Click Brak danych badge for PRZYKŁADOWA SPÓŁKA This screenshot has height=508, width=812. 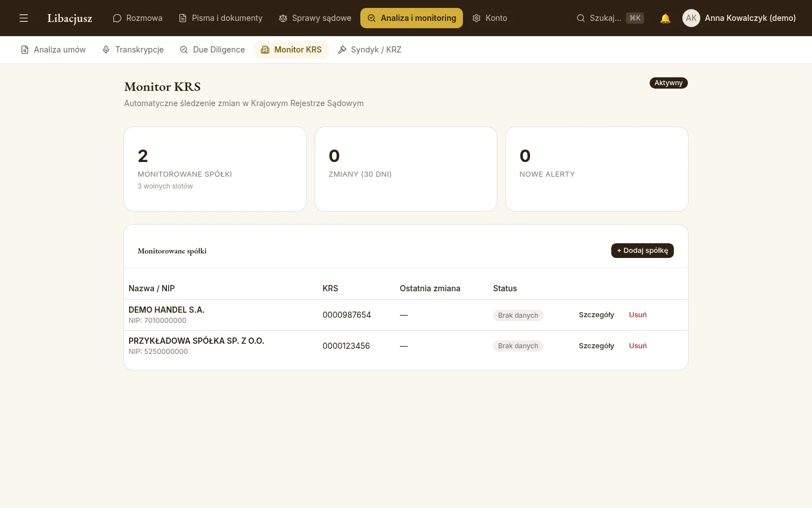(518, 346)
